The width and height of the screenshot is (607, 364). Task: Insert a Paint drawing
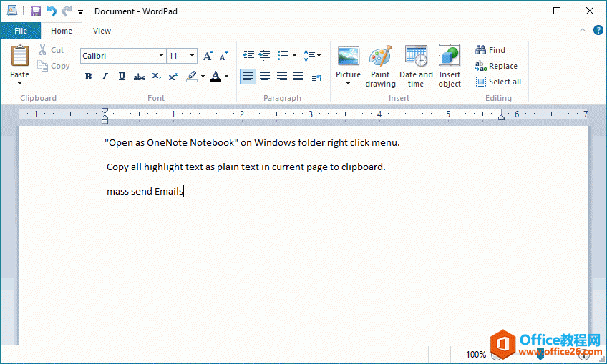(381, 66)
